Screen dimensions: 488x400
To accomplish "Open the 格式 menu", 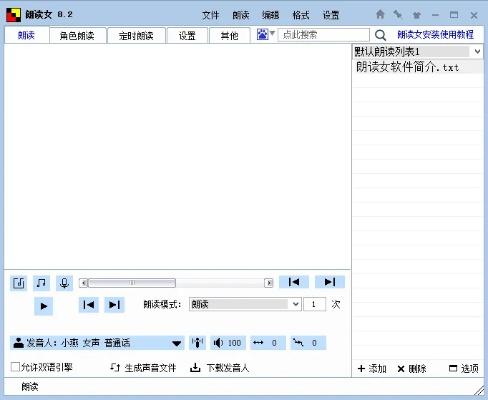I will [301, 15].
